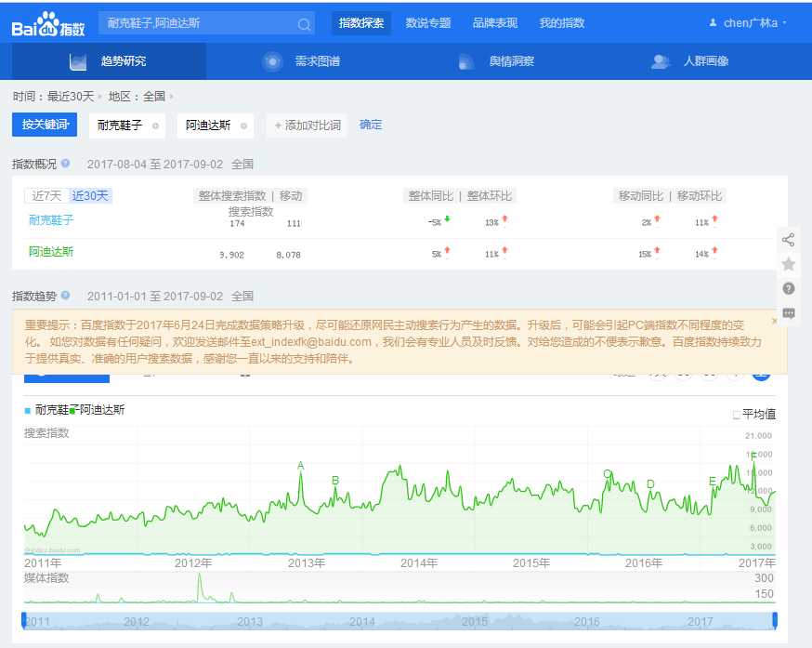812x648 pixels.
Task: Click 添加对比词 to add keyword
Action: (308, 126)
